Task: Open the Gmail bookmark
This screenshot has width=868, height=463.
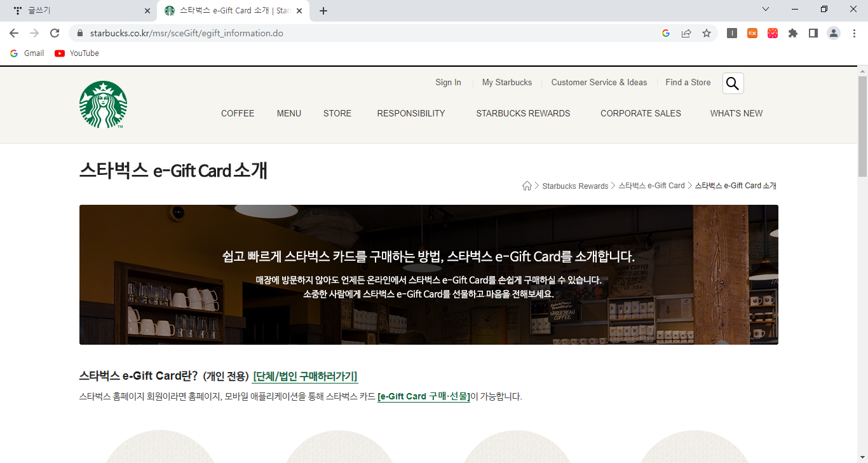Action: (27, 53)
